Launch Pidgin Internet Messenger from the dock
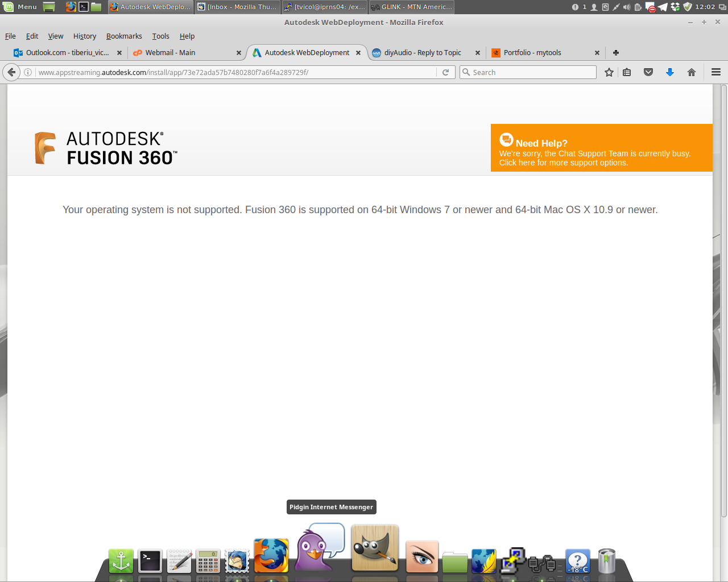Image resolution: width=728 pixels, height=582 pixels. coord(320,547)
